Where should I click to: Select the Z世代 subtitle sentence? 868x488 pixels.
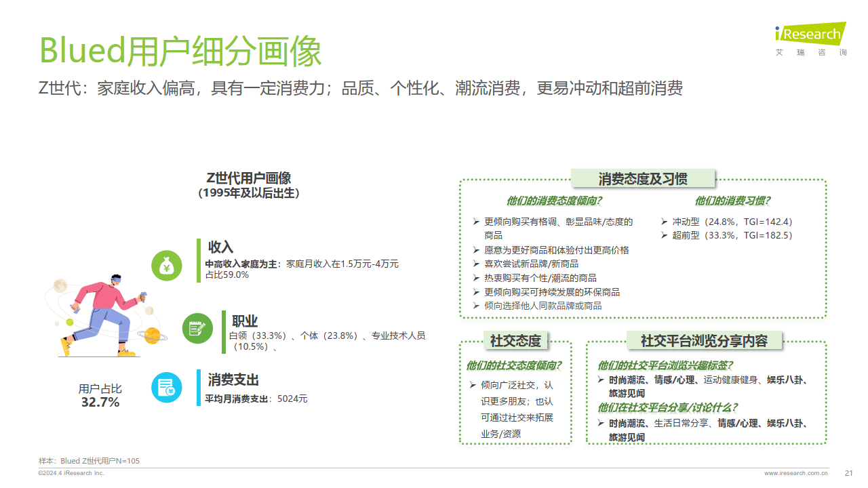point(361,89)
